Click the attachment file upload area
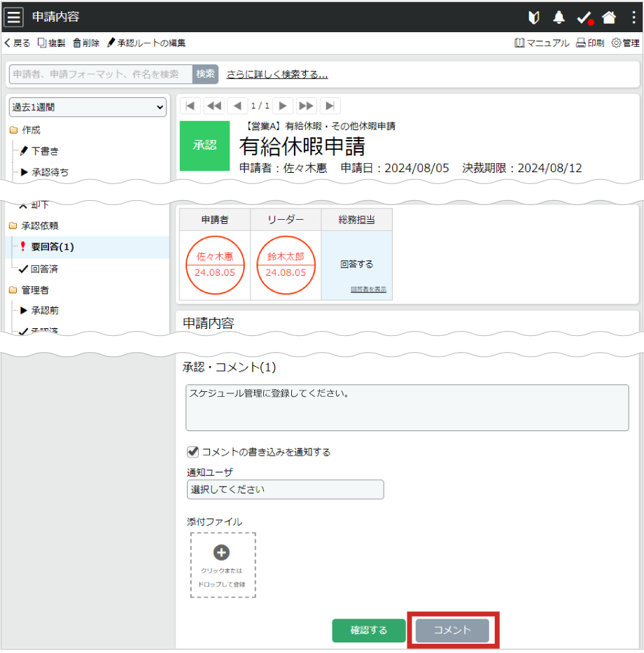This screenshot has height=653, width=644. pos(223,565)
